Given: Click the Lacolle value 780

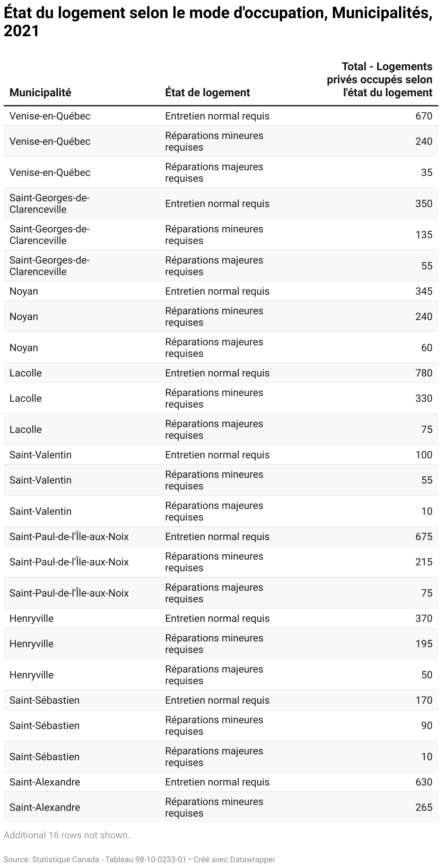Looking at the screenshot, I should point(424,373).
